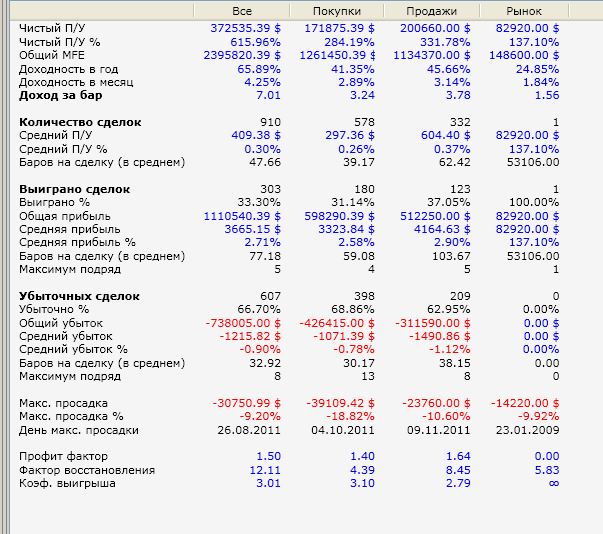This screenshot has width=603, height=534.
Task: Select the 'Средняя прибыль' row label
Action: click(70, 229)
